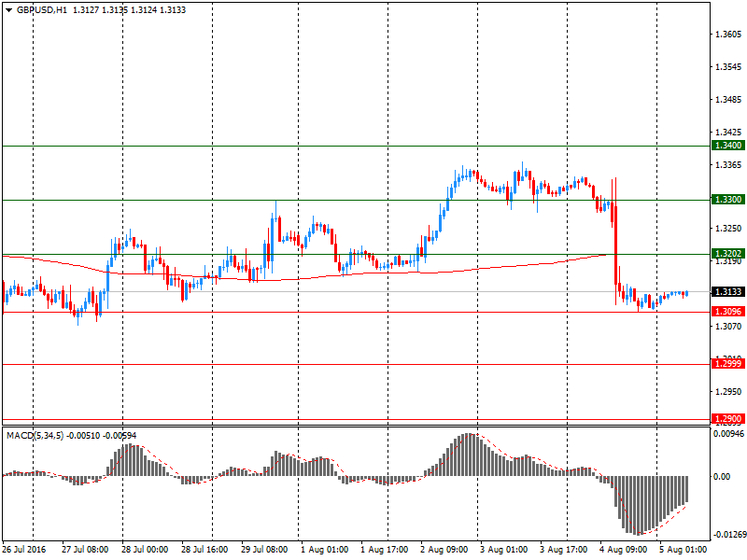Click the 1.3545 price scale value
Screen dimensions: 747x560
point(728,66)
